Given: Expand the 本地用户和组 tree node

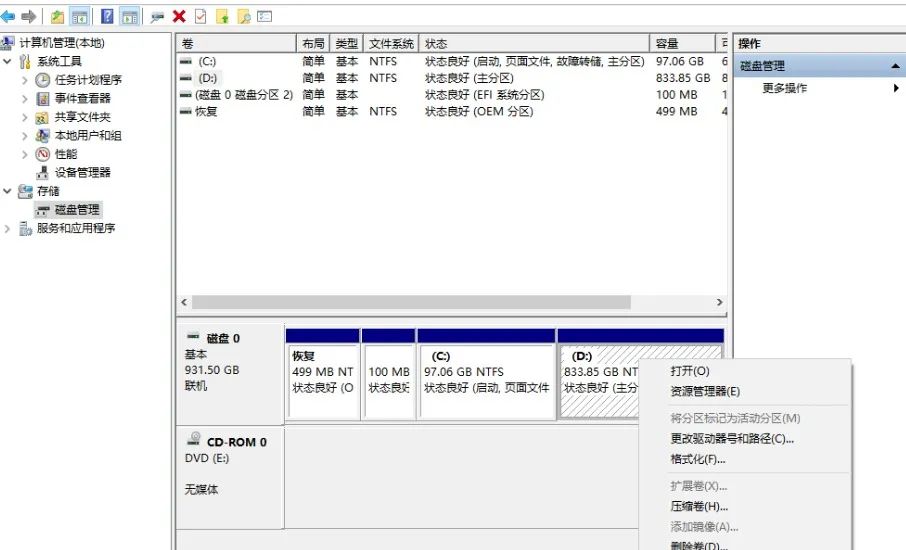Looking at the screenshot, I should [x=25, y=136].
